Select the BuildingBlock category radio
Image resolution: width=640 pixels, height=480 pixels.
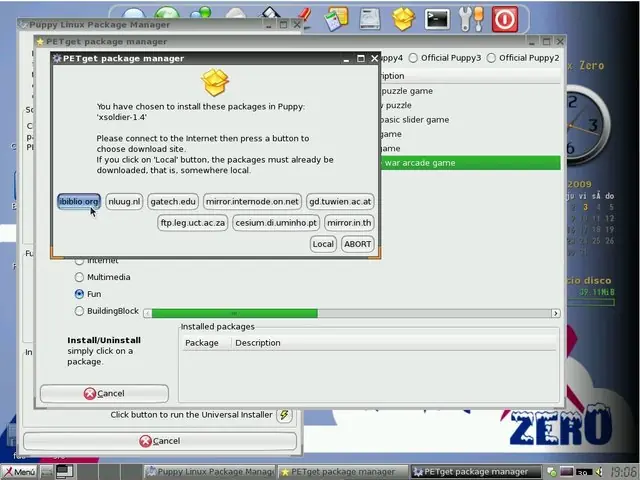[x=79, y=311]
